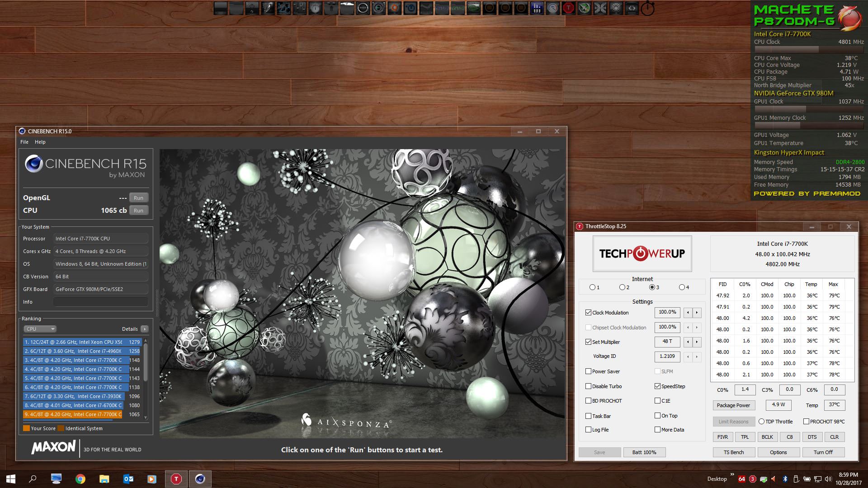Enable On Top checkbox
868x488 pixels.
pyautogui.click(x=657, y=416)
